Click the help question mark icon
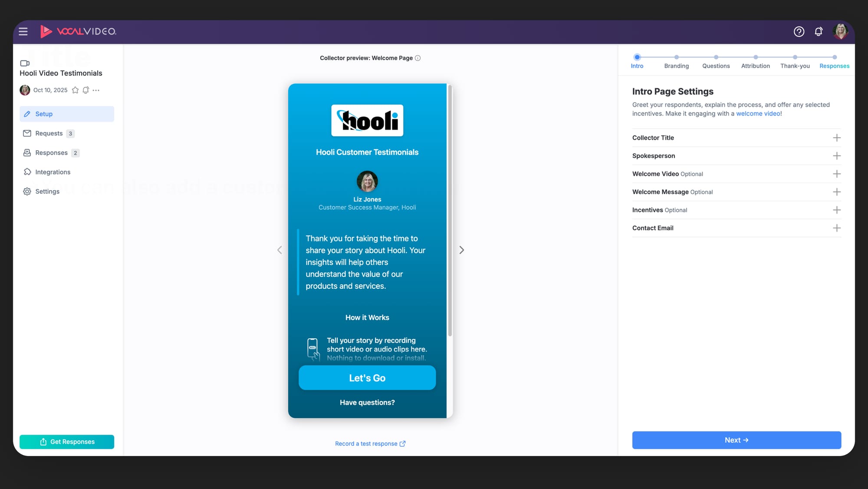The height and width of the screenshot is (489, 868). [799, 31]
